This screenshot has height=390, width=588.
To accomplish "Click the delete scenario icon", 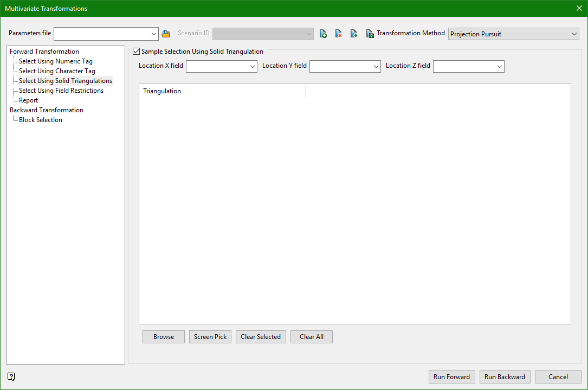I will click(x=338, y=34).
